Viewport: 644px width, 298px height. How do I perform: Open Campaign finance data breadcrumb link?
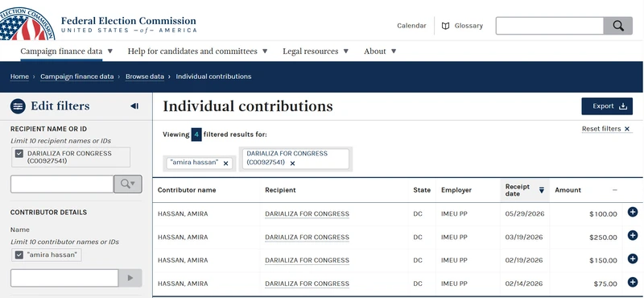[x=76, y=77]
